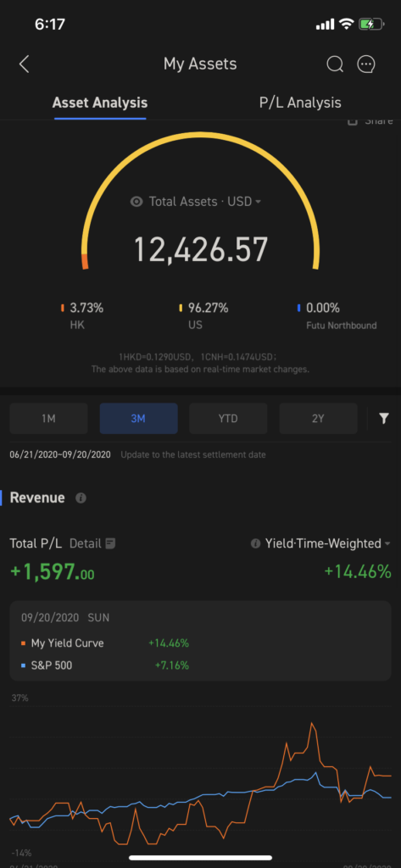This screenshot has height=868, width=401.
Task: Go back using the left chevron
Action: click(x=24, y=64)
